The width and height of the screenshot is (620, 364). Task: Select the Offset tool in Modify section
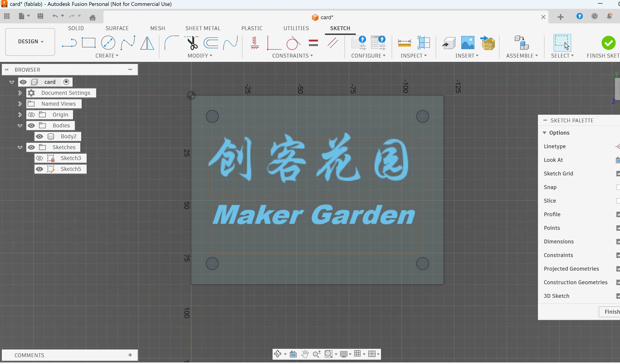(x=211, y=42)
